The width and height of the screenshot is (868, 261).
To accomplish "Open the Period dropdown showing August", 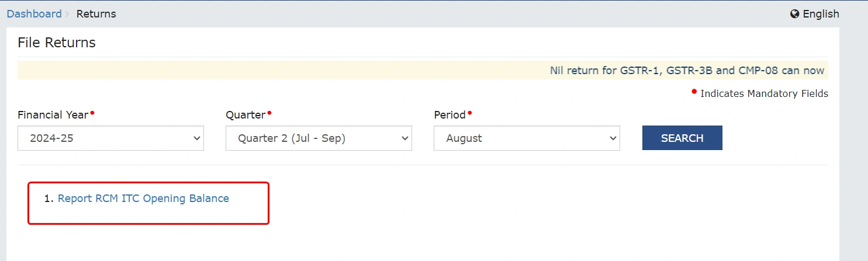I will pyautogui.click(x=526, y=138).
